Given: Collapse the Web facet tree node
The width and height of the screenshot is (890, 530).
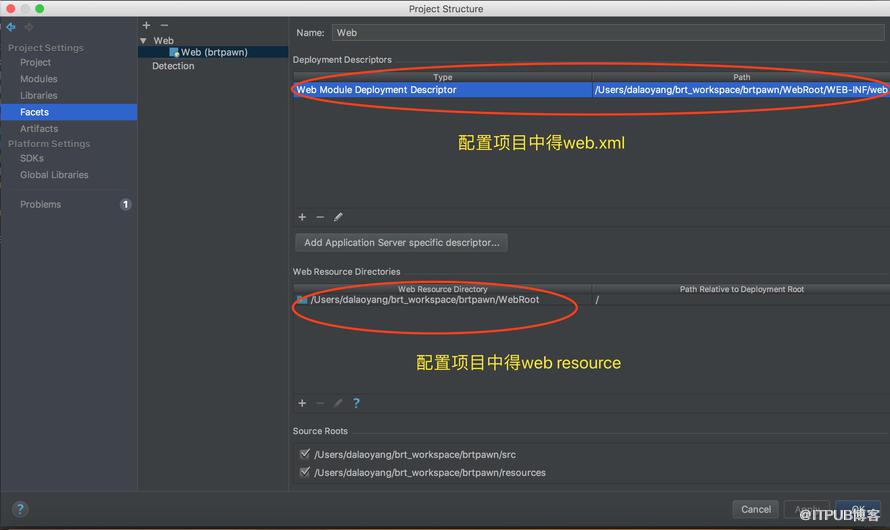Looking at the screenshot, I should (144, 41).
